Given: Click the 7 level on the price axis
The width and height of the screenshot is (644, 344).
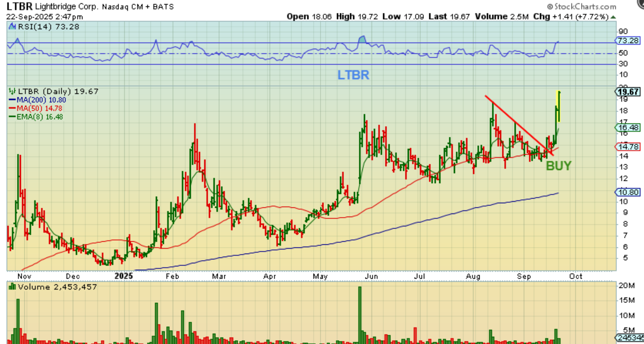Looking at the screenshot, I should (x=625, y=235).
